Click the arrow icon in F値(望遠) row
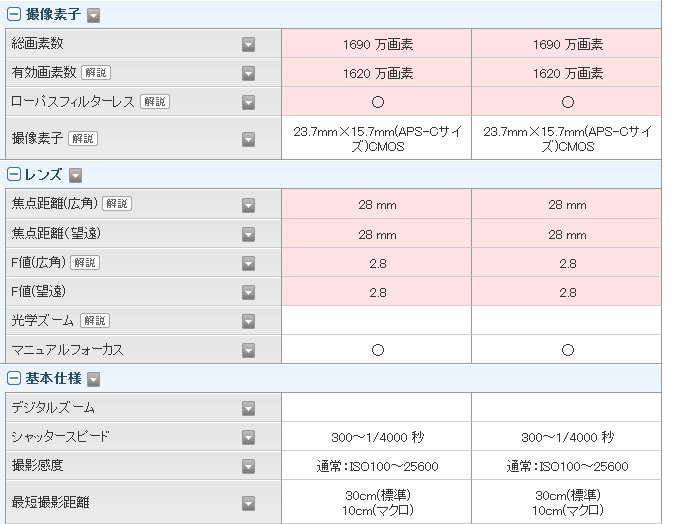Image resolution: width=673 pixels, height=524 pixels. pos(249,292)
